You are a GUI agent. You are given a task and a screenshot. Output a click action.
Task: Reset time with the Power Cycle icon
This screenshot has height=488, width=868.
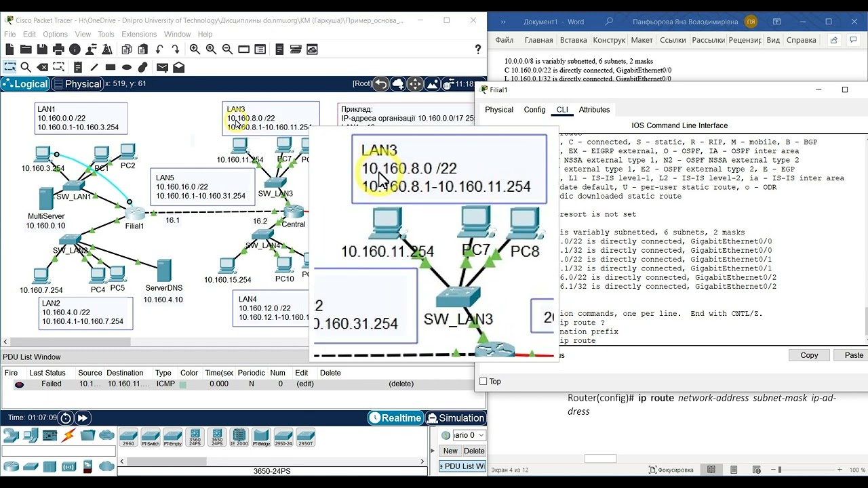[66, 418]
